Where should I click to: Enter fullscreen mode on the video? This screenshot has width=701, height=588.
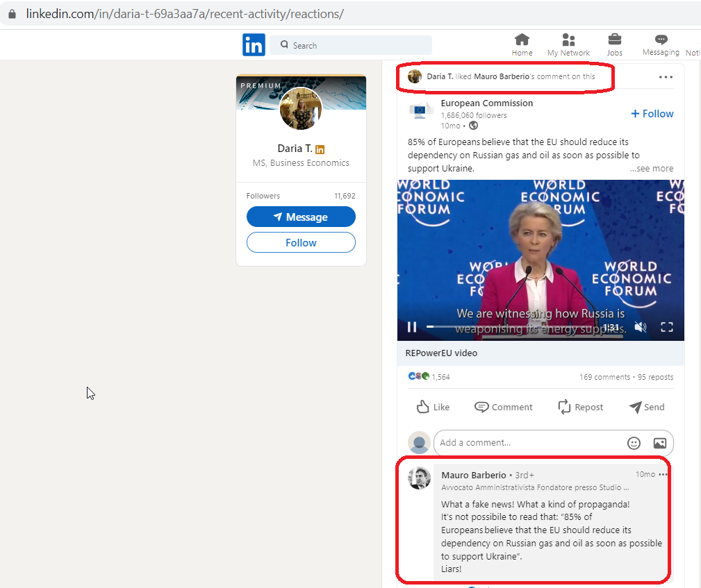(x=666, y=327)
